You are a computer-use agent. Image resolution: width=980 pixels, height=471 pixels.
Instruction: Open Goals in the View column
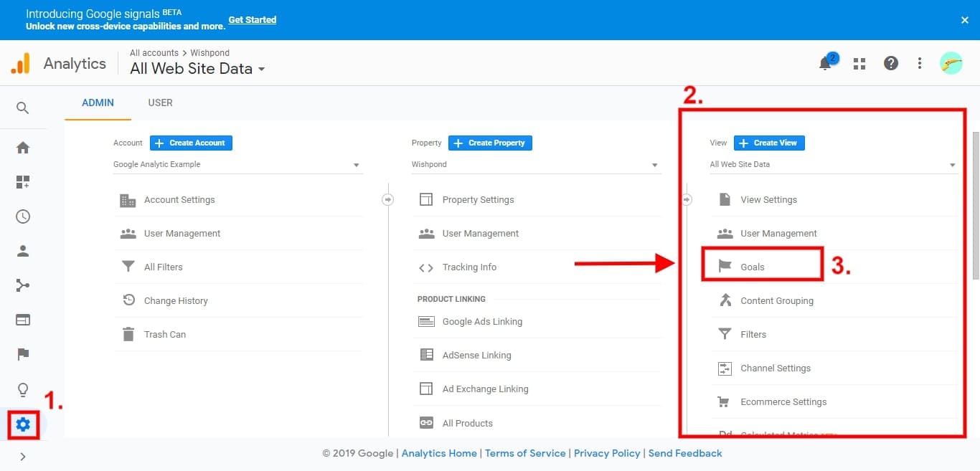click(753, 267)
